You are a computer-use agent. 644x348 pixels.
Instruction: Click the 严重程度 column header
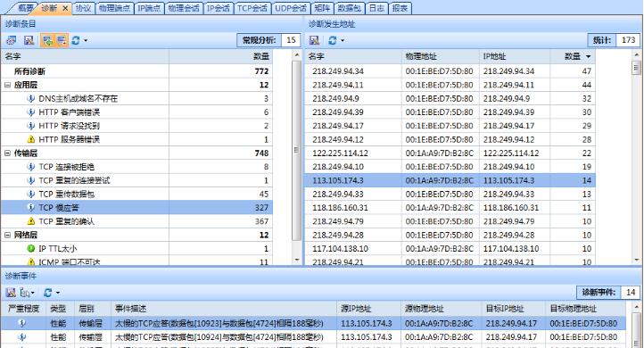23,309
